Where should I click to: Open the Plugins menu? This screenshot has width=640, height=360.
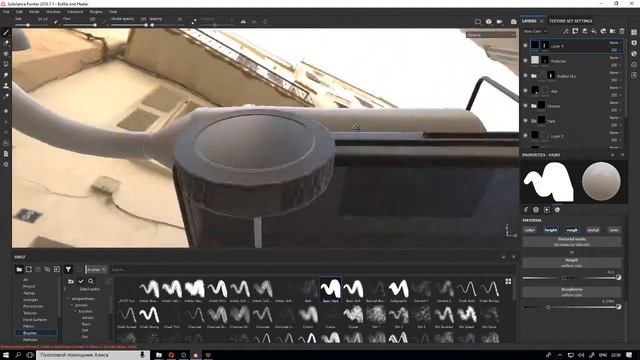coord(96,12)
